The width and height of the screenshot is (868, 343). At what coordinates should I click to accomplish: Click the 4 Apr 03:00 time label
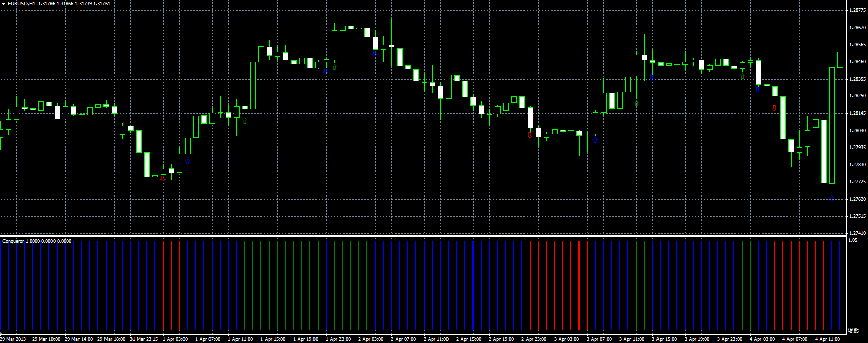point(762,339)
